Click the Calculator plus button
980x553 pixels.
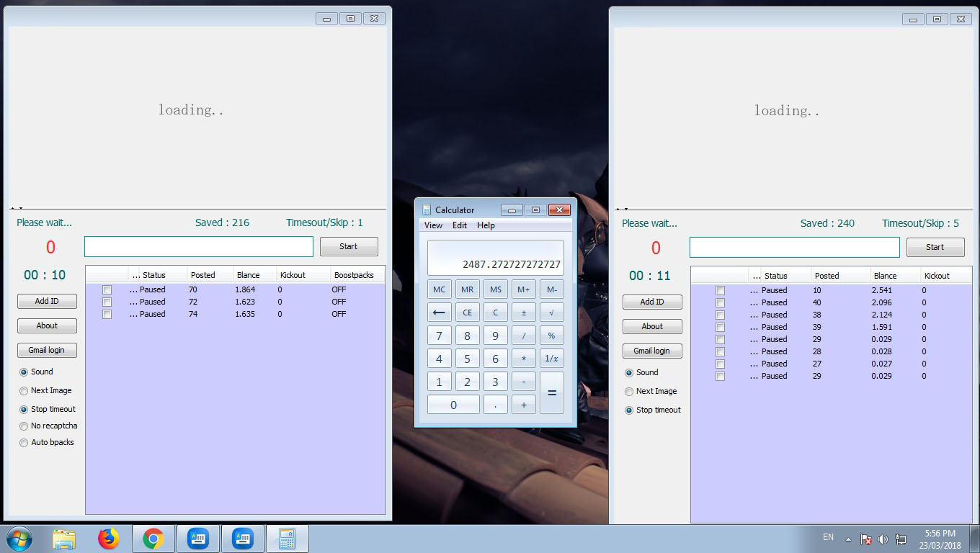524,405
